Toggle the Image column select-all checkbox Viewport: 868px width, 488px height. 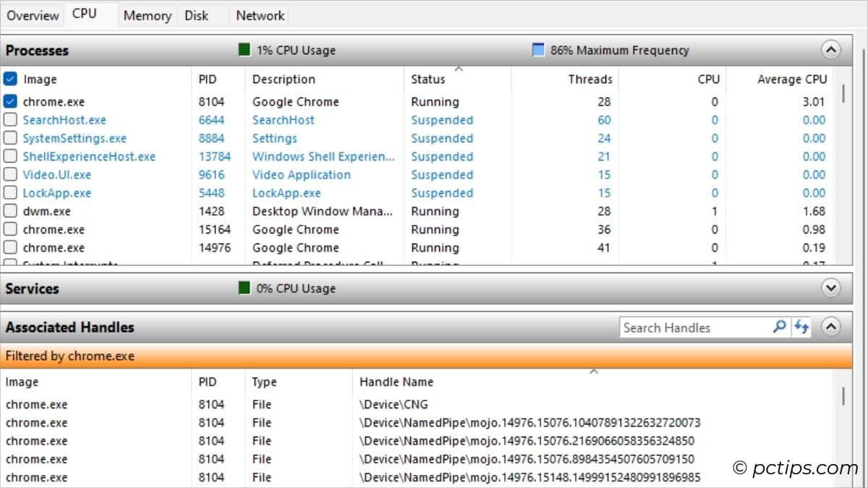(9, 79)
